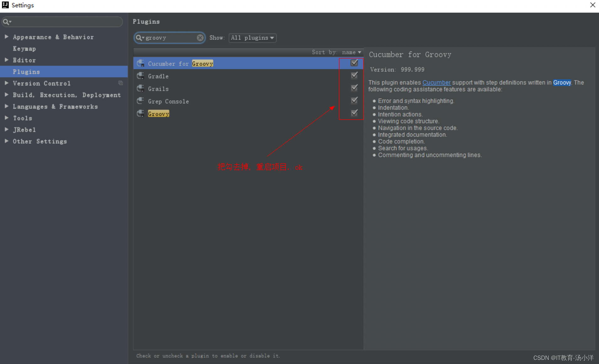Click the plugin search field containing groovy
This screenshot has width=599, height=364.
pos(169,38)
